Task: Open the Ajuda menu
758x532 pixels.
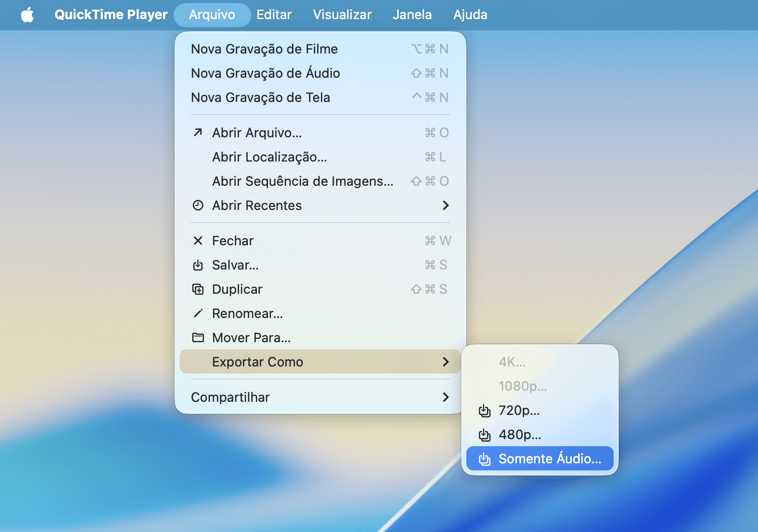Action: click(470, 15)
